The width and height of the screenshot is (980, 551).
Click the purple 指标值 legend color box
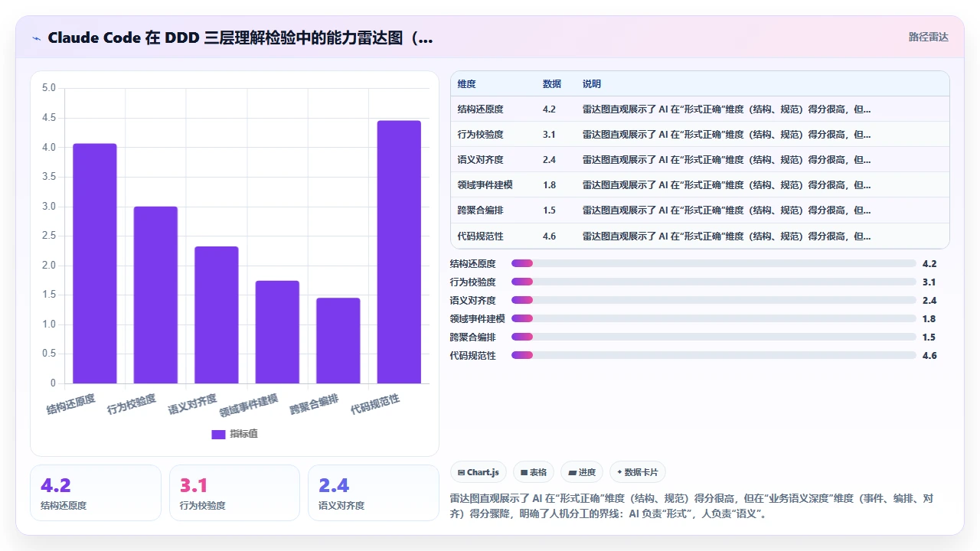click(218, 434)
